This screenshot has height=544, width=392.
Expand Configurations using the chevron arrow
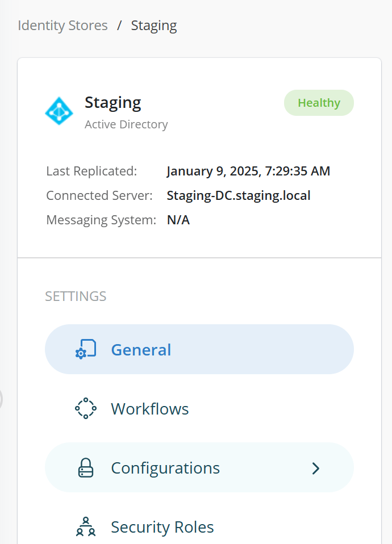coord(316,468)
